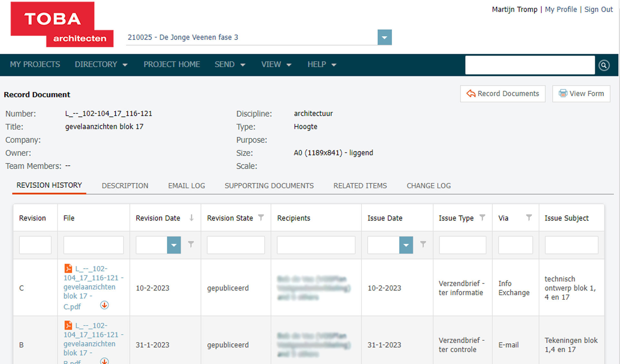Sort by Revision Date arrow
Screen dimensions: 620x364
(x=191, y=218)
